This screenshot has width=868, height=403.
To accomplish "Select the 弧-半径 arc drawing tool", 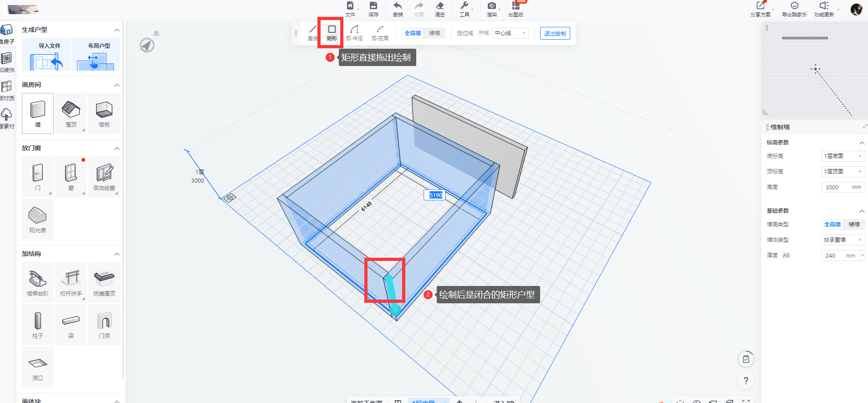I will [x=354, y=32].
